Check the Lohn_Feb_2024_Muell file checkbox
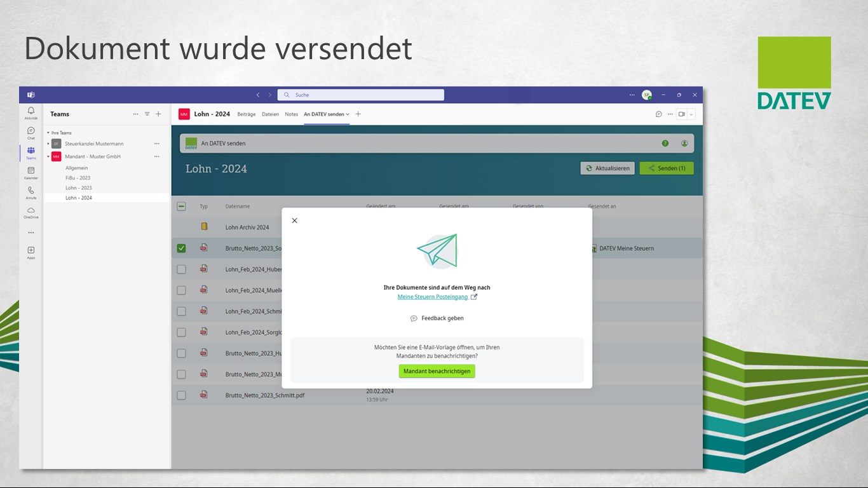Screen dimensions: 868x488 [x=181, y=290]
